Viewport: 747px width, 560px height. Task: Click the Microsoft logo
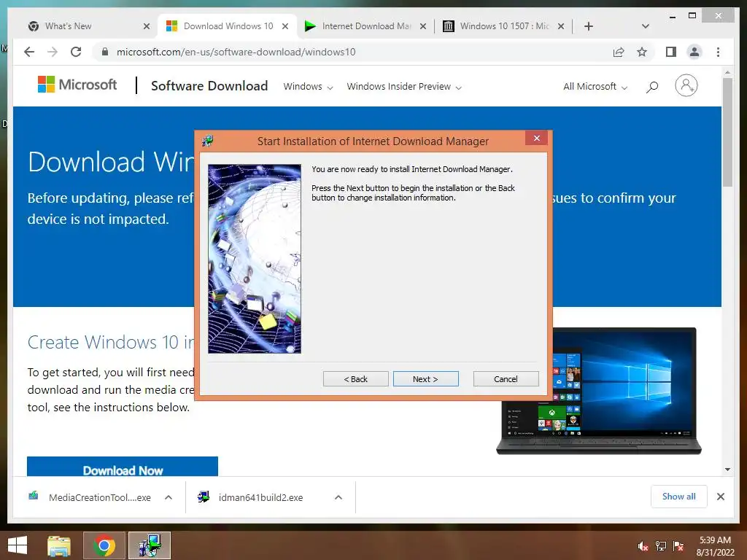77,85
